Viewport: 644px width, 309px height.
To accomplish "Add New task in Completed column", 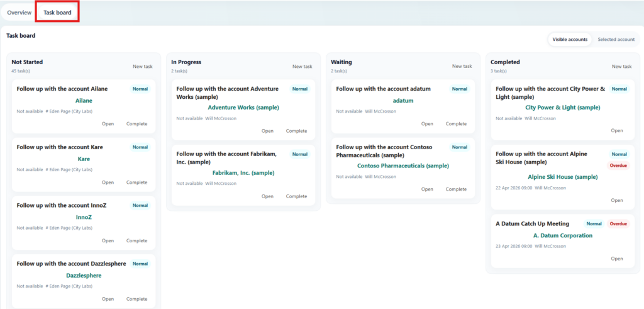I will pyautogui.click(x=622, y=66).
